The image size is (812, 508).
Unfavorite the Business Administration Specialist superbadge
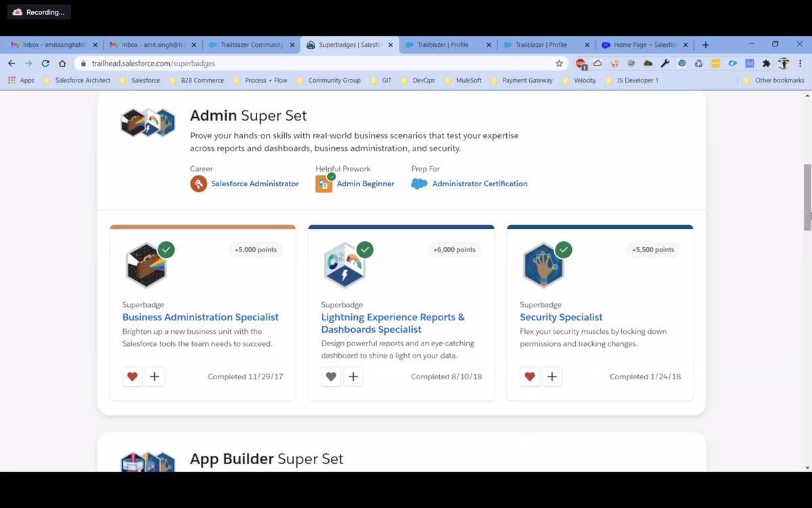133,377
